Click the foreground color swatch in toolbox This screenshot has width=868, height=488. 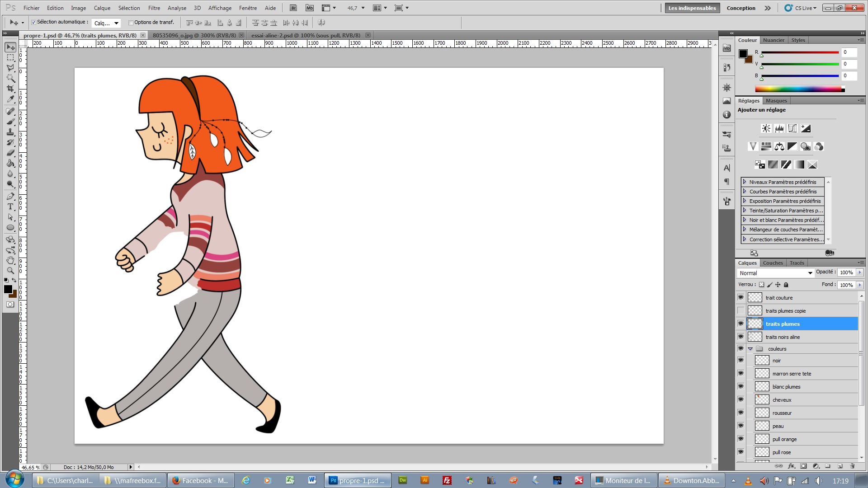click(8, 289)
